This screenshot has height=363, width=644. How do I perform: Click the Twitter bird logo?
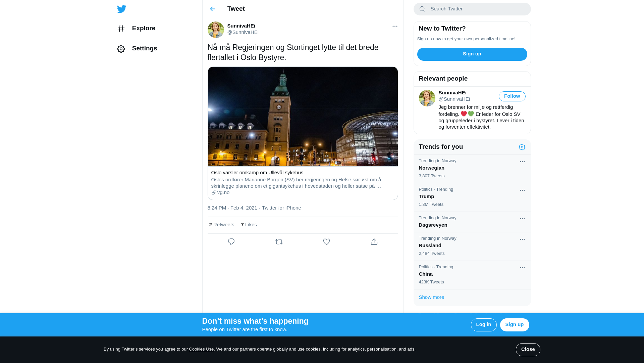[122, 9]
